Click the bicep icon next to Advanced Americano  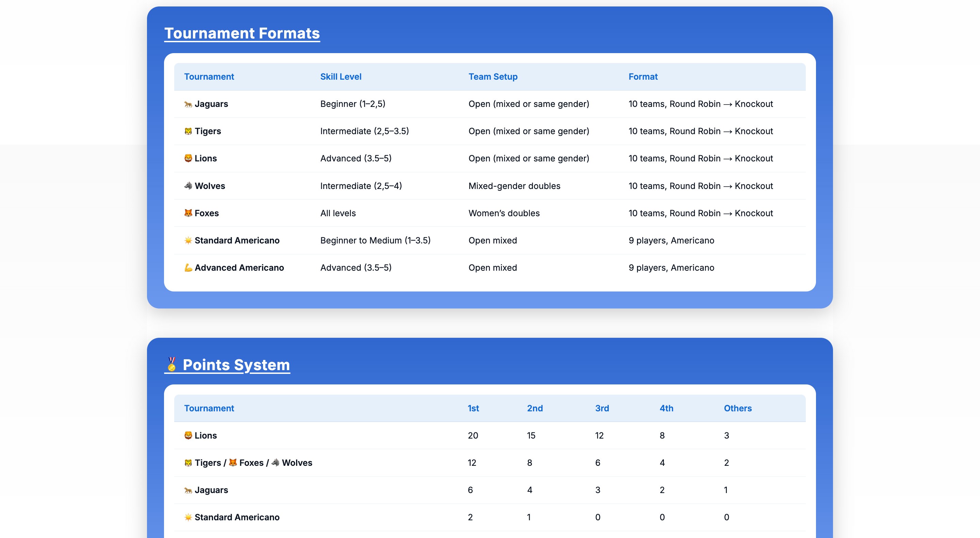187,268
